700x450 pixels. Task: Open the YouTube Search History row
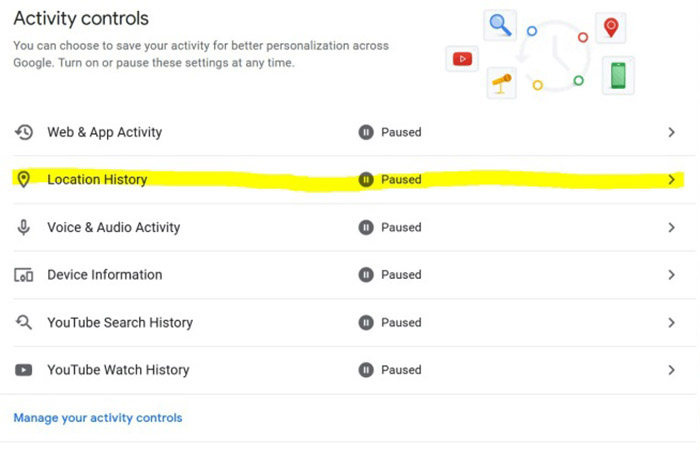point(120,322)
